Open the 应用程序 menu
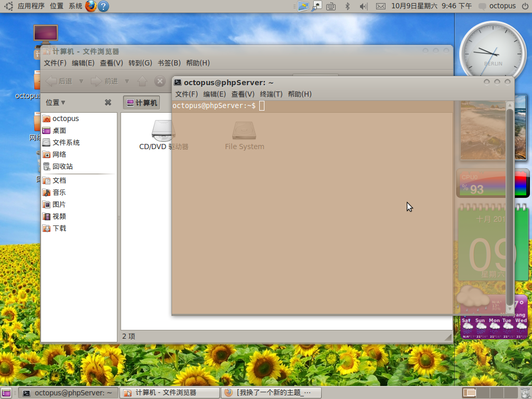Screen dimensions: 532x399 click(x=31, y=6)
